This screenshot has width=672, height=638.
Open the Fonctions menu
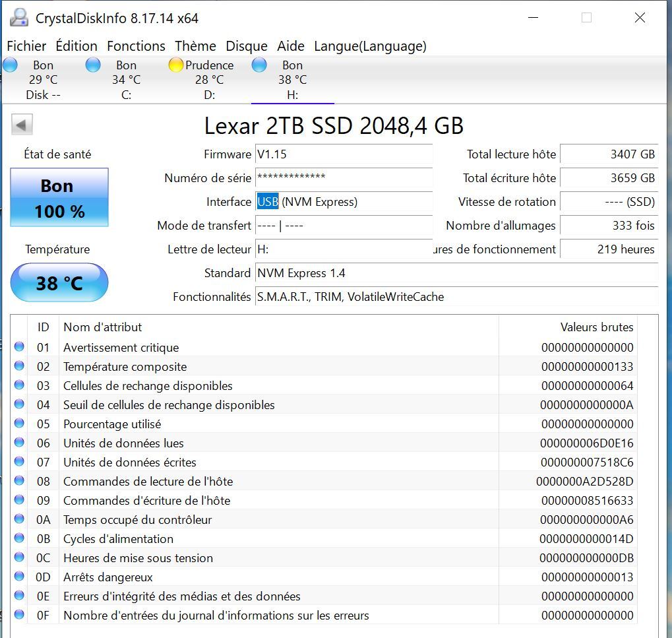coord(136,46)
